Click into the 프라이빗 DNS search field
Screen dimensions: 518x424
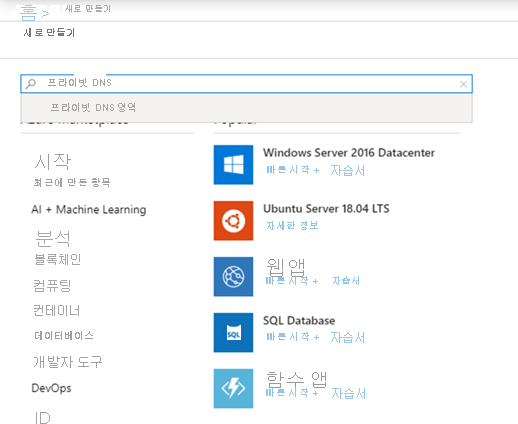tap(246, 83)
